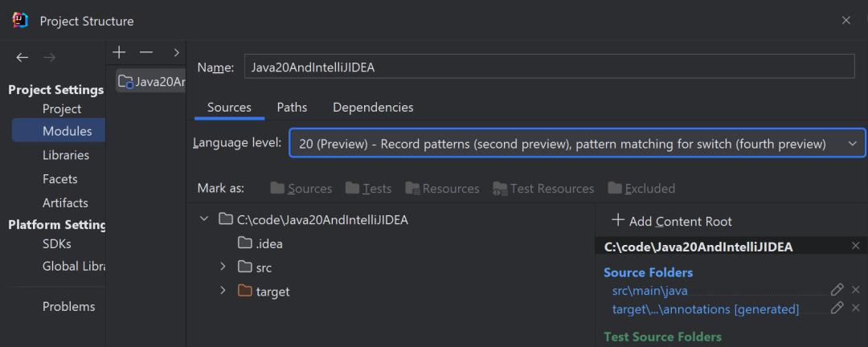The width and height of the screenshot is (868, 347).
Task: Close the Project Structure dialog
Action: point(845,20)
